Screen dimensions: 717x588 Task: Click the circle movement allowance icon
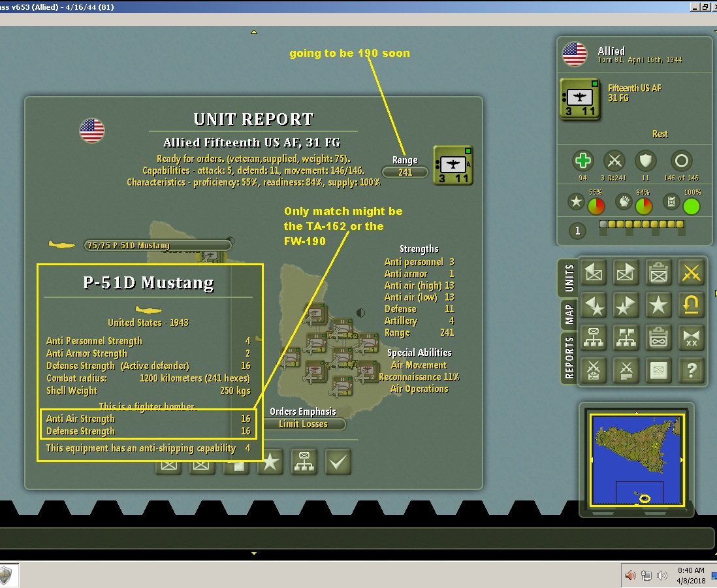[681, 161]
